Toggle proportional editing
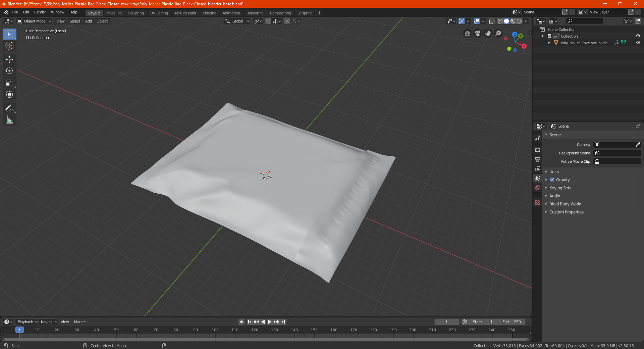 pyautogui.click(x=287, y=21)
